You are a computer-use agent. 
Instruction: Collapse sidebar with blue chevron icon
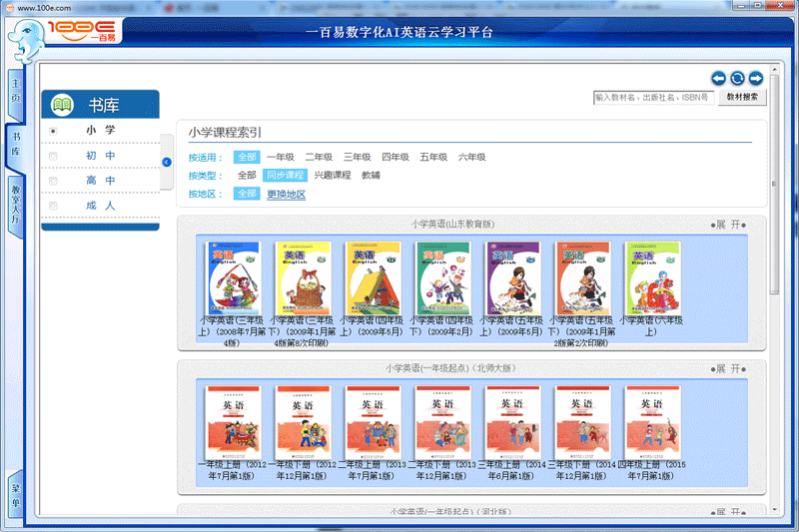click(x=167, y=162)
